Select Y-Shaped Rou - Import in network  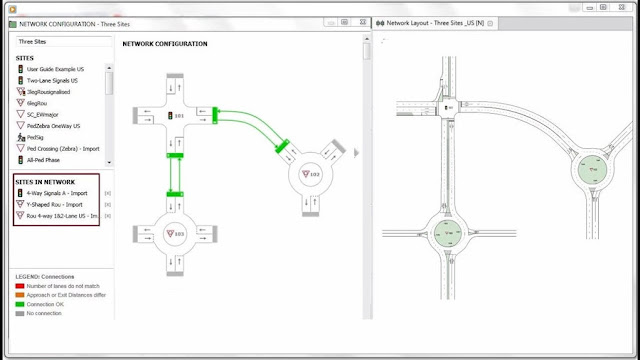(54, 204)
